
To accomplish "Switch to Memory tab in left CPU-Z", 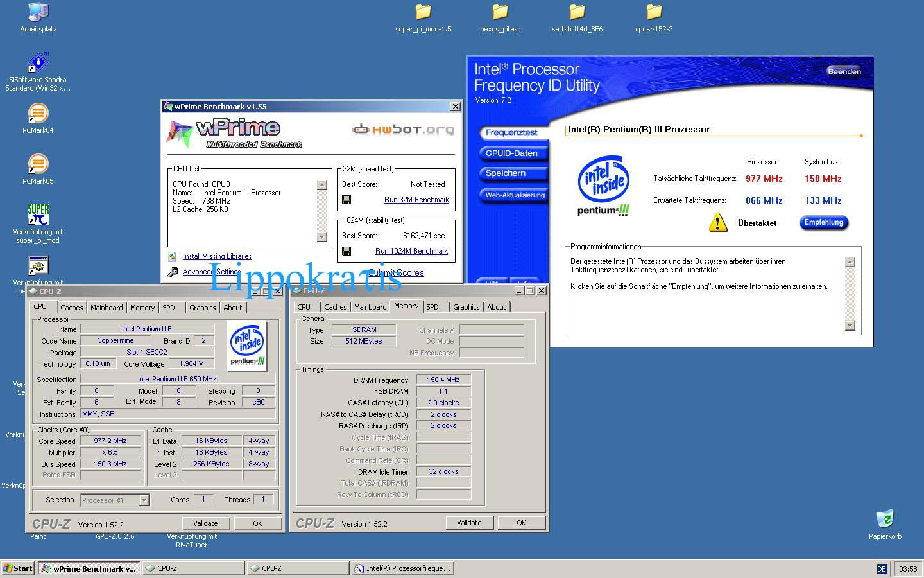I will tap(142, 308).
